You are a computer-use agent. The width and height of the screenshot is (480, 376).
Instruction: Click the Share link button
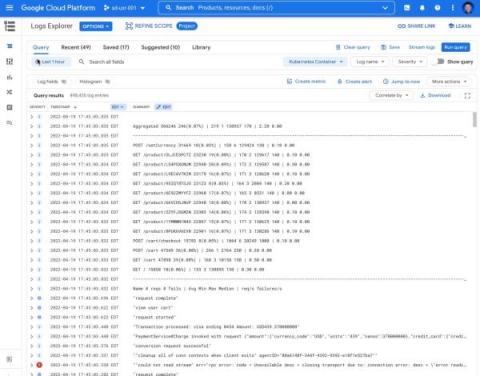[x=416, y=26]
